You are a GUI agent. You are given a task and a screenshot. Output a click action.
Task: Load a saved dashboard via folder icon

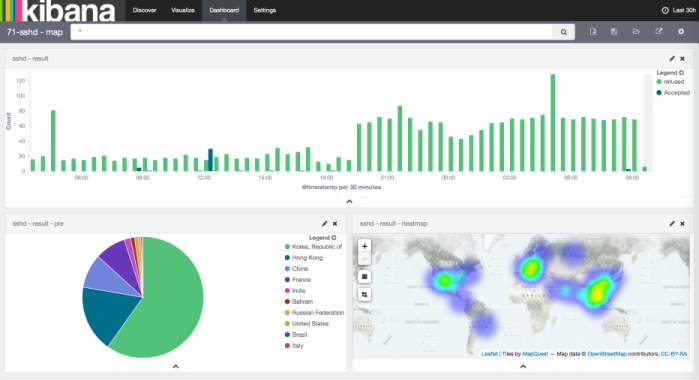point(636,32)
